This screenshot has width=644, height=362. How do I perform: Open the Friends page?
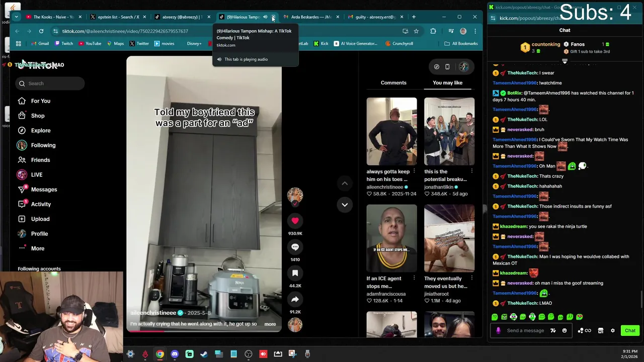[x=34, y=160]
